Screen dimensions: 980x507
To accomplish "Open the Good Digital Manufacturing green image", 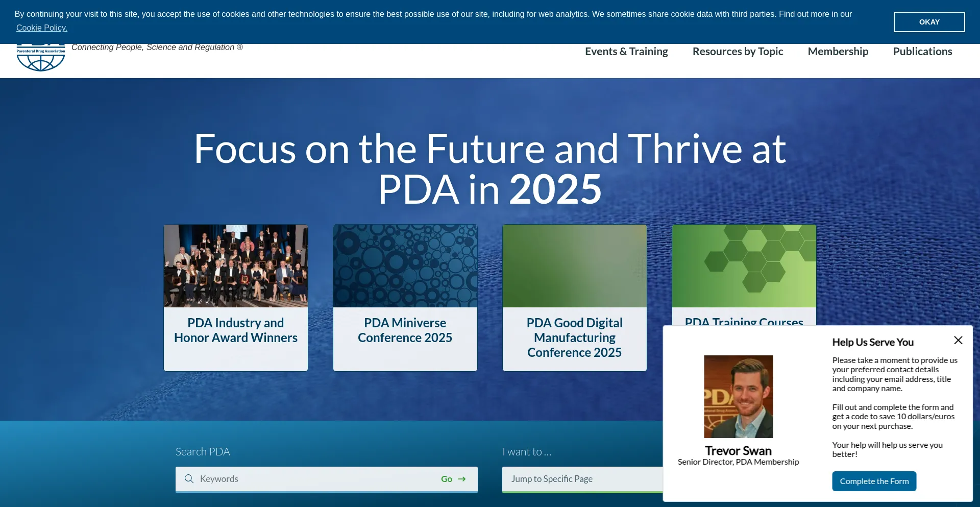I will [x=575, y=266].
